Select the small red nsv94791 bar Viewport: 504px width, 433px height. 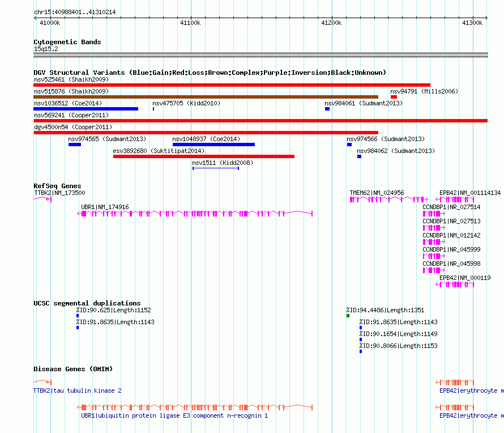click(x=394, y=97)
